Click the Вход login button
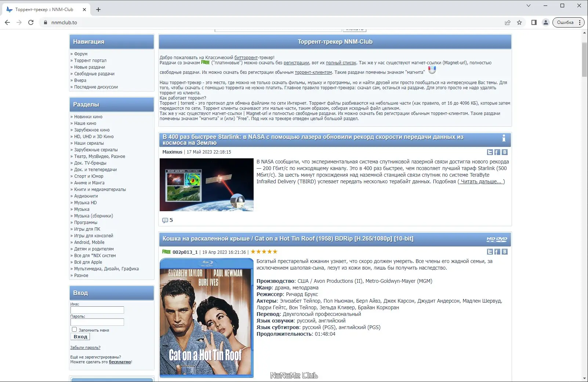The image size is (588, 382). (x=80, y=336)
